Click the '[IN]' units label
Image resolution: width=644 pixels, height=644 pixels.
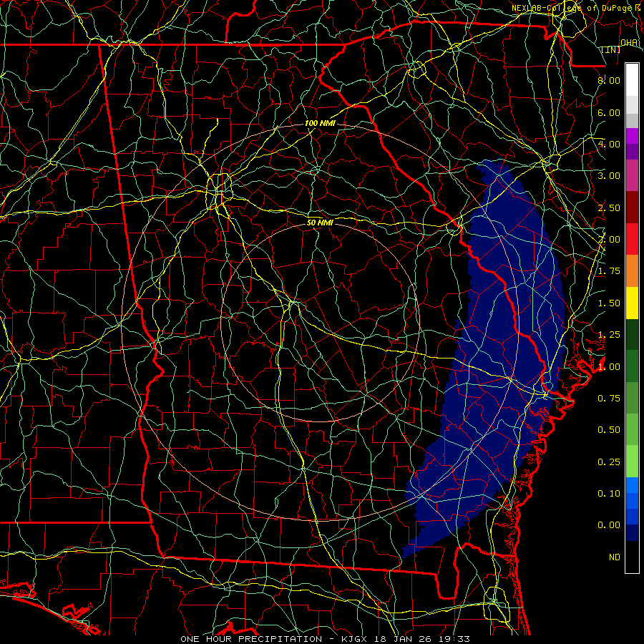pyautogui.click(x=611, y=49)
